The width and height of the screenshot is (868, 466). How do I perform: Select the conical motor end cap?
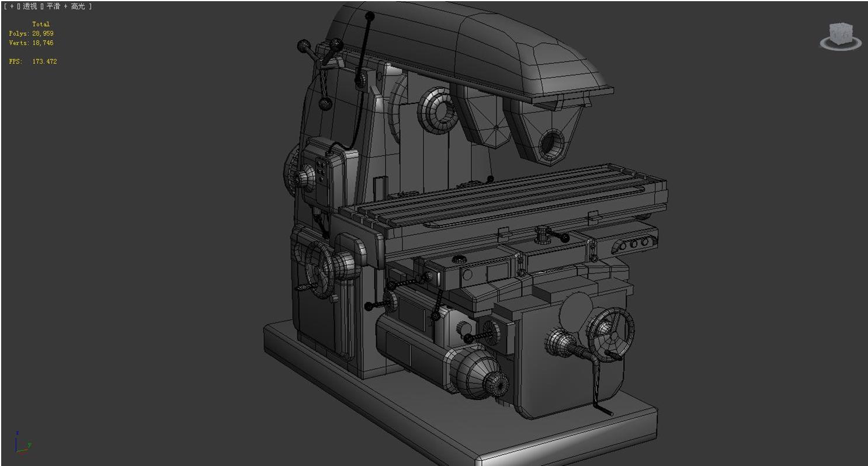pyautogui.click(x=478, y=374)
